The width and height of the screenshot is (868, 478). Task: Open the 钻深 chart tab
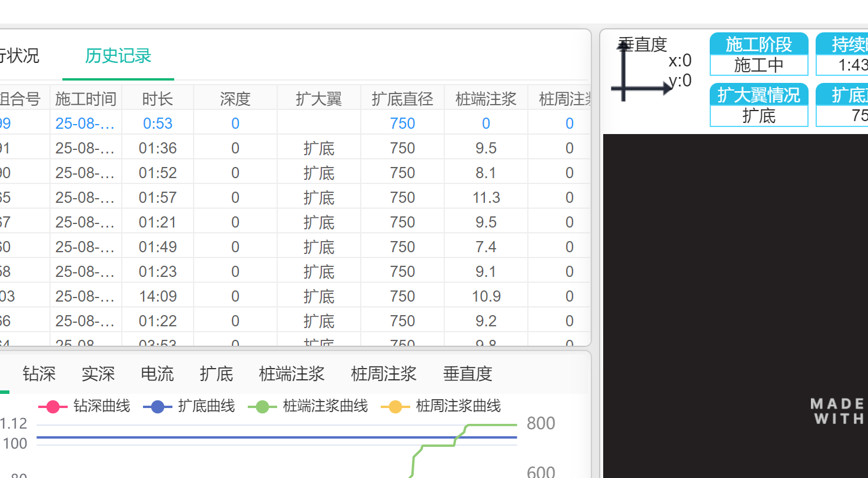click(x=39, y=374)
